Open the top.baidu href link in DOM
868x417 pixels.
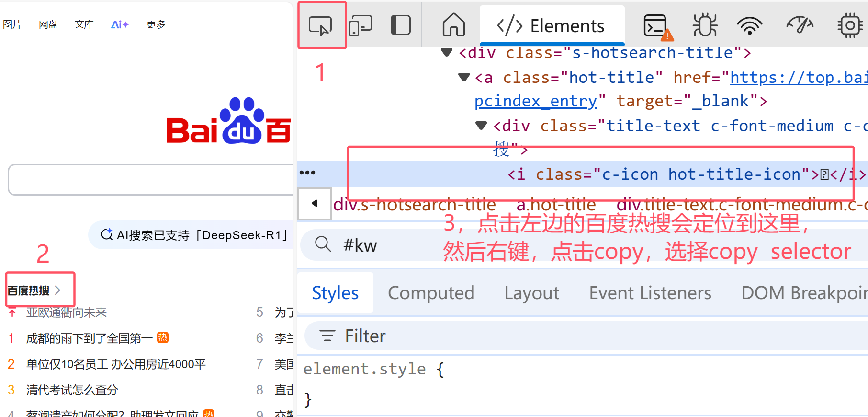tap(799, 77)
